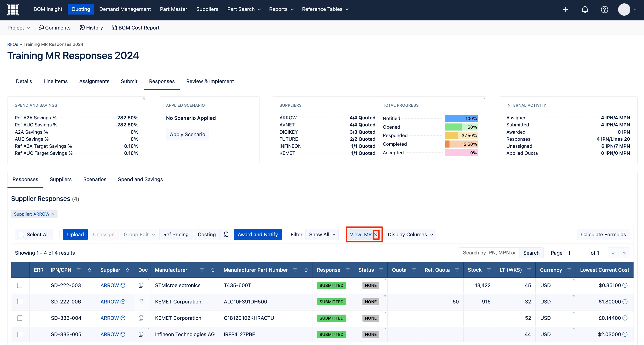Open the Part Master page
The height and width of the screenshot is (345, 644).
[x=174, y=9]
